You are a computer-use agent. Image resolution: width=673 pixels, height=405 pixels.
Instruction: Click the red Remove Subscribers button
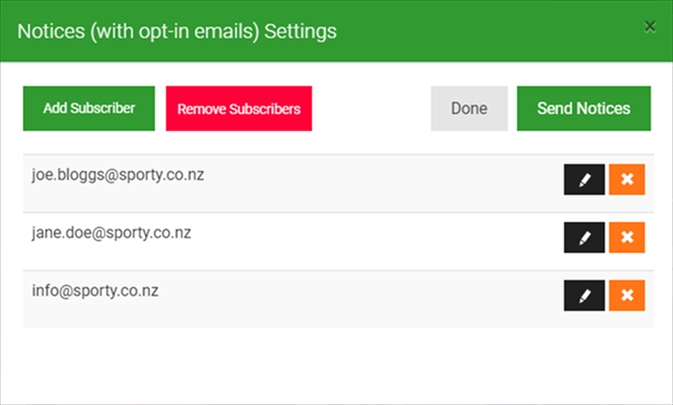coord(239,109)
